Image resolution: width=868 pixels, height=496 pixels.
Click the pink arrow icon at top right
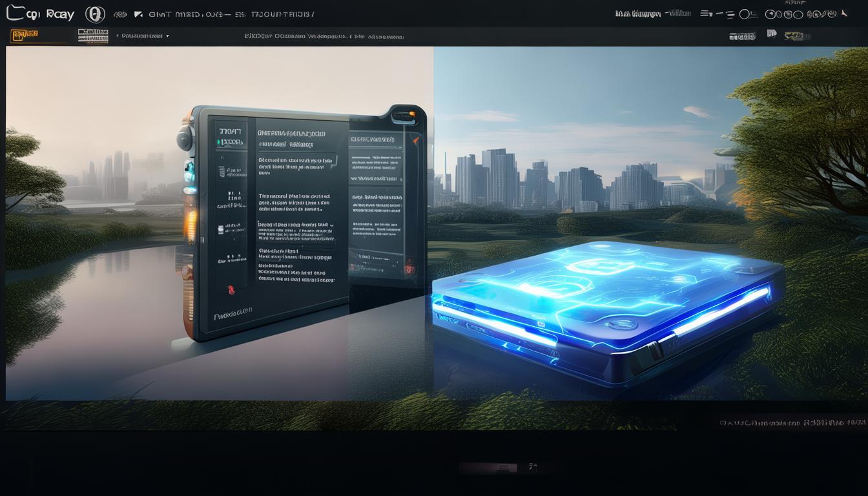tap(844, 14)
